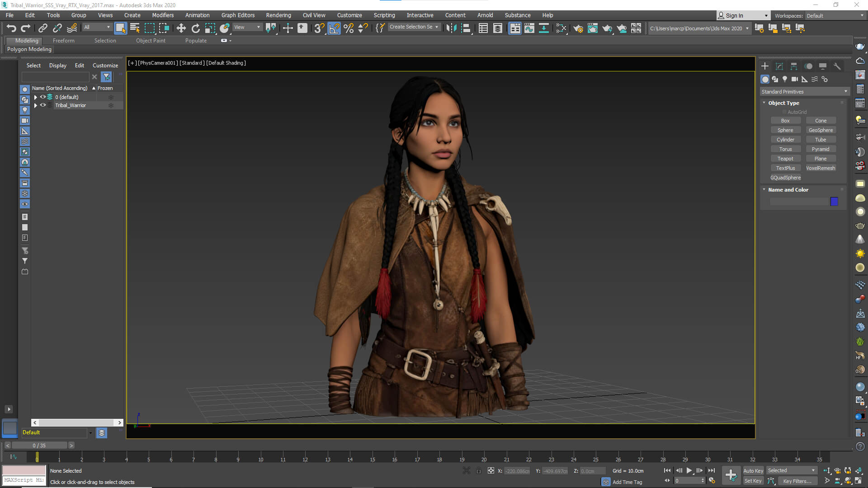Viewport: 868px width, 488px height.
Task: Open the Modify panel tab
Action: pyautogui.click(x=779, y=66)
